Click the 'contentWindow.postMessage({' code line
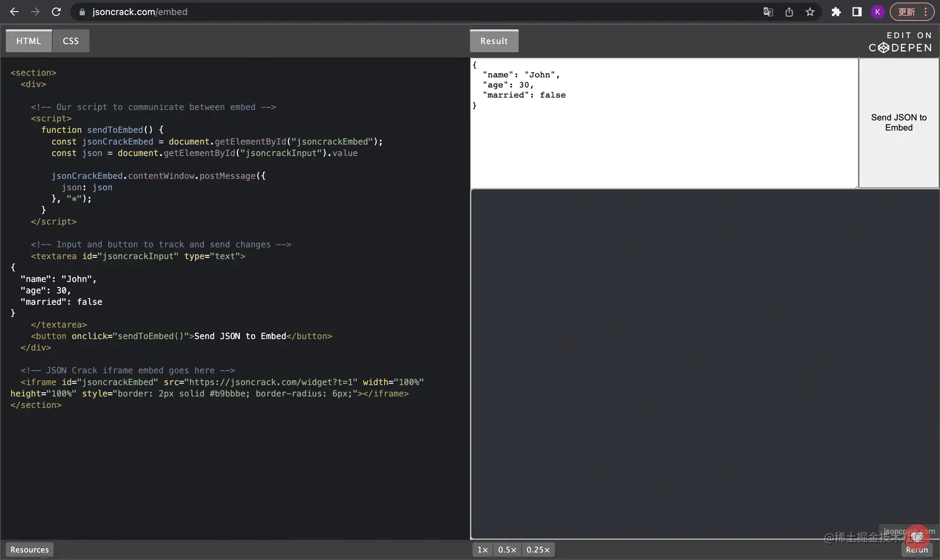 [159, 176]
